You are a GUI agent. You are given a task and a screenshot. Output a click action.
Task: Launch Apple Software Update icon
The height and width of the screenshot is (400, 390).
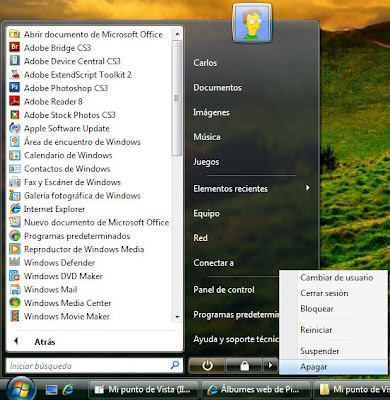click(15, 128)
